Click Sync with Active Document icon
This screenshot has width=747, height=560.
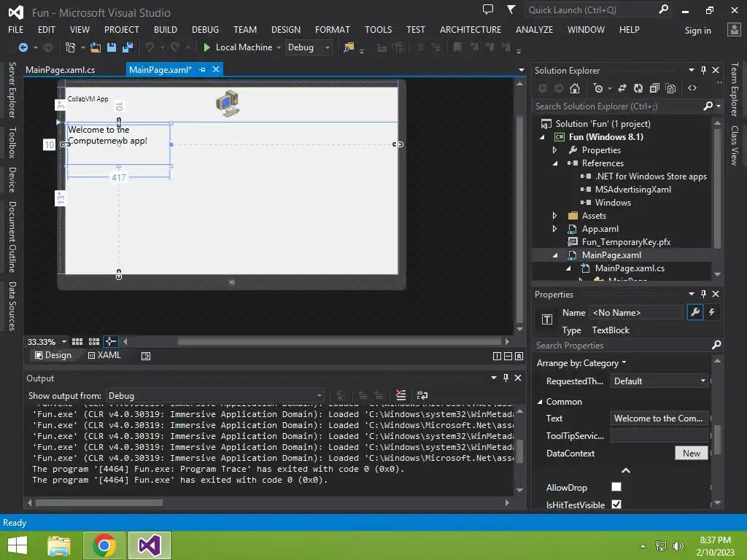click(x=622, y=88)
